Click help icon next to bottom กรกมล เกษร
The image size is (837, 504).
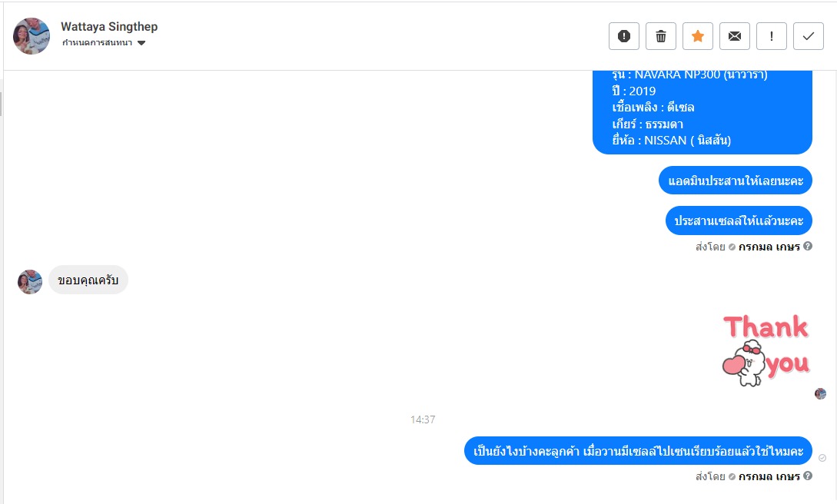(808, 476)
